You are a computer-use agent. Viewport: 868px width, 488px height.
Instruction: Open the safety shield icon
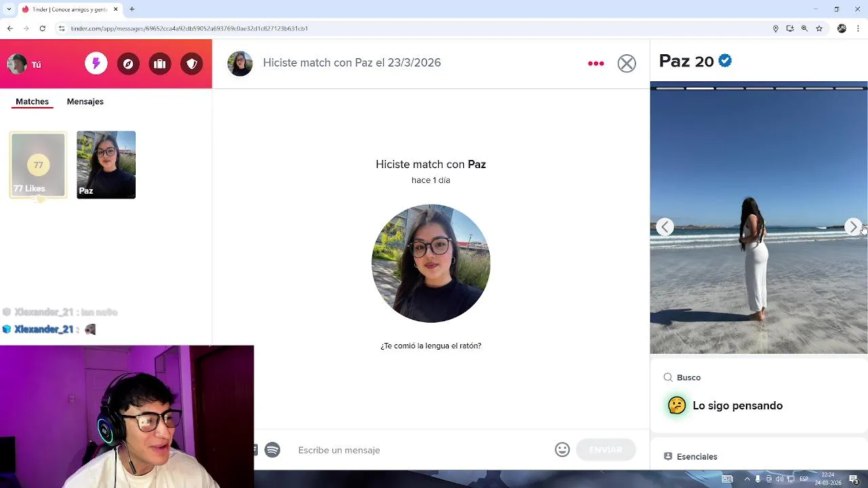coord(192,64)
